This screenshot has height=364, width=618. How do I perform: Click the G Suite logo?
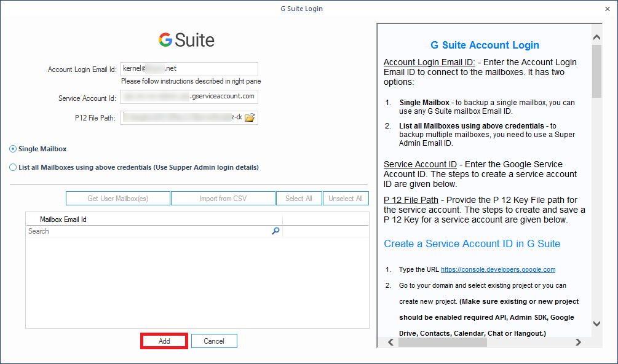click(x=186, y=40)
